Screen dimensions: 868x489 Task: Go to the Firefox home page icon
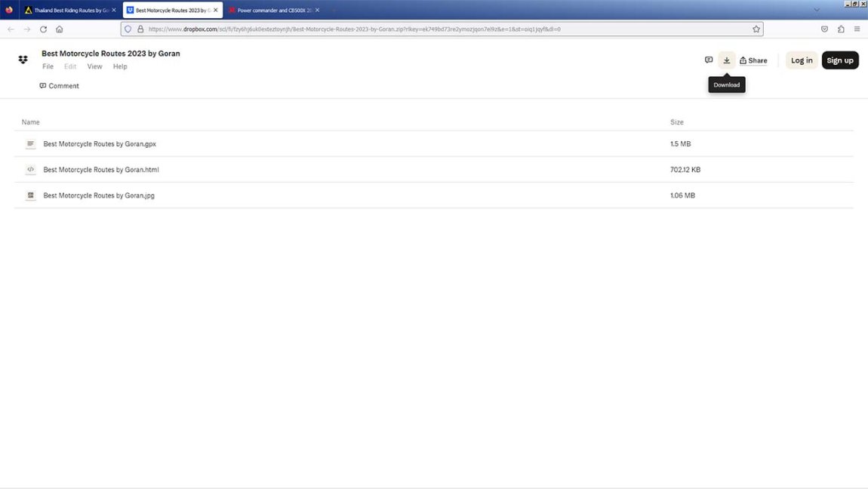tap(60, 29)
